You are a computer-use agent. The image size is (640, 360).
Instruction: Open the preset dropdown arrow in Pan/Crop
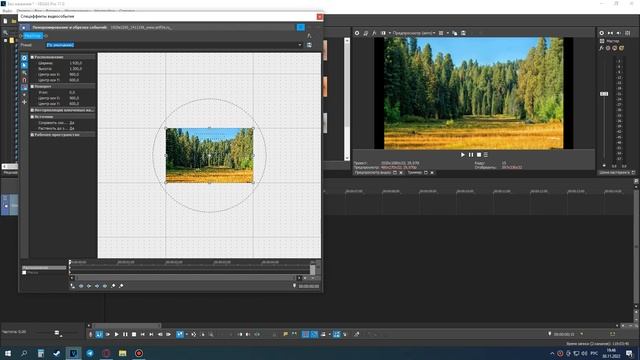[x=300, y=45]
